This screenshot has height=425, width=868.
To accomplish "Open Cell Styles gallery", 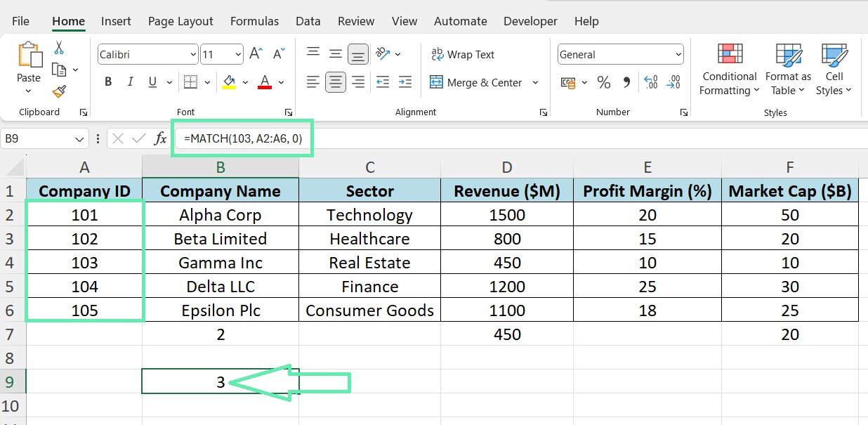I will tap(834, 69).
